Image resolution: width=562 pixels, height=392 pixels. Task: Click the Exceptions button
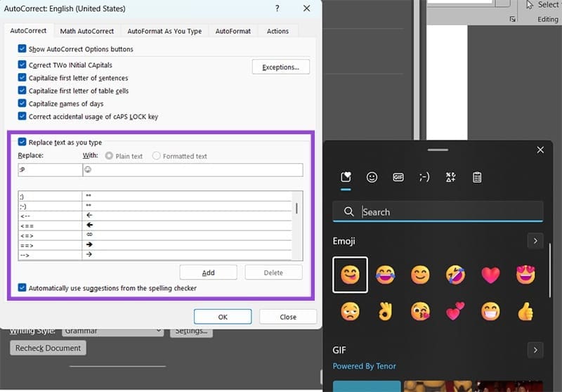[280, 67]
